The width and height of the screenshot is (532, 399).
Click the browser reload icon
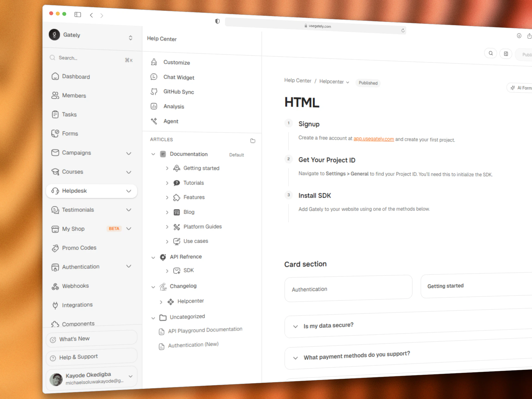403,30
